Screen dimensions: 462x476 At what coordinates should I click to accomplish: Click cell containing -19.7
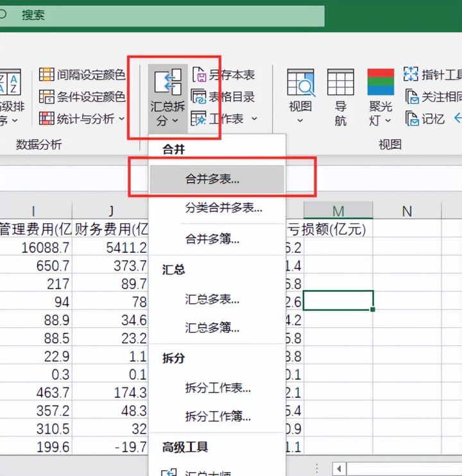point(110,447)
